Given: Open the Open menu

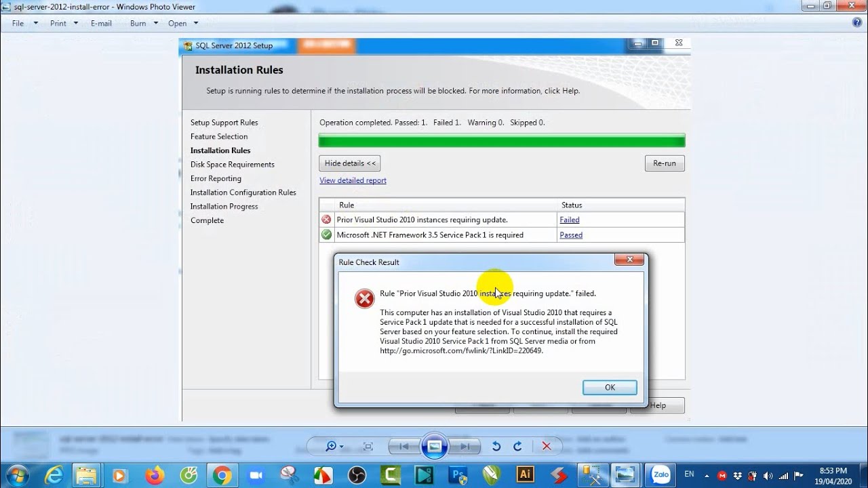Looking at the screenshot, I should 177,23.
